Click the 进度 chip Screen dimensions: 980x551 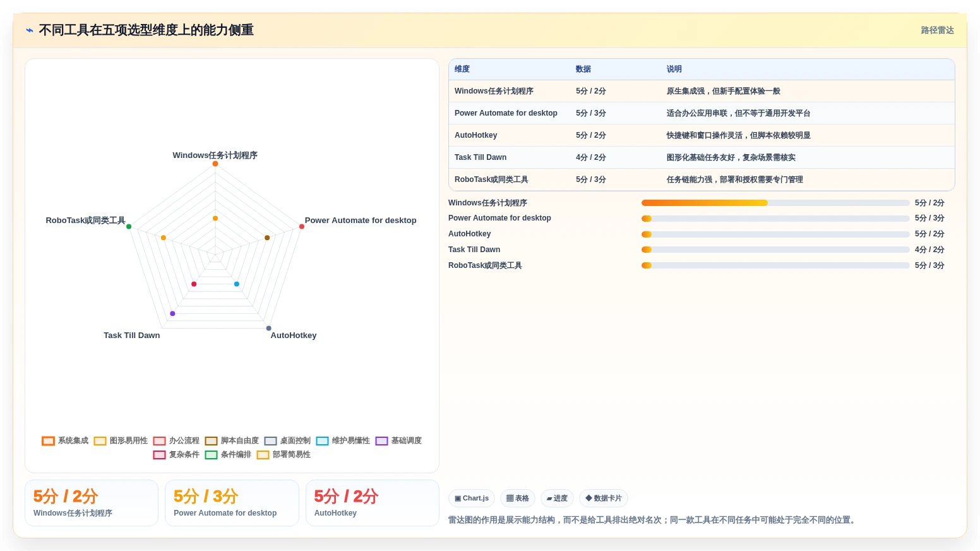tap(557, 499)
